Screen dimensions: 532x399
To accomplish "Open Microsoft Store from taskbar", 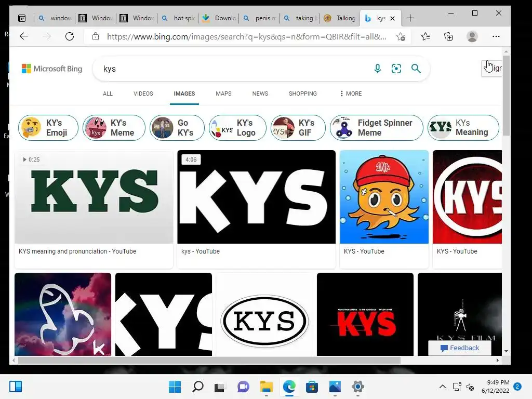I will pyautogui.click(x=312, y=387).
